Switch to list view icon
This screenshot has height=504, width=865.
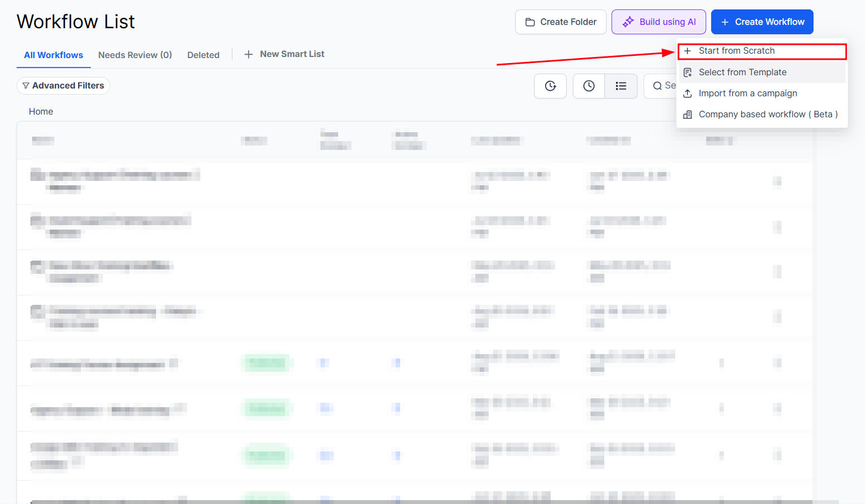621,86
